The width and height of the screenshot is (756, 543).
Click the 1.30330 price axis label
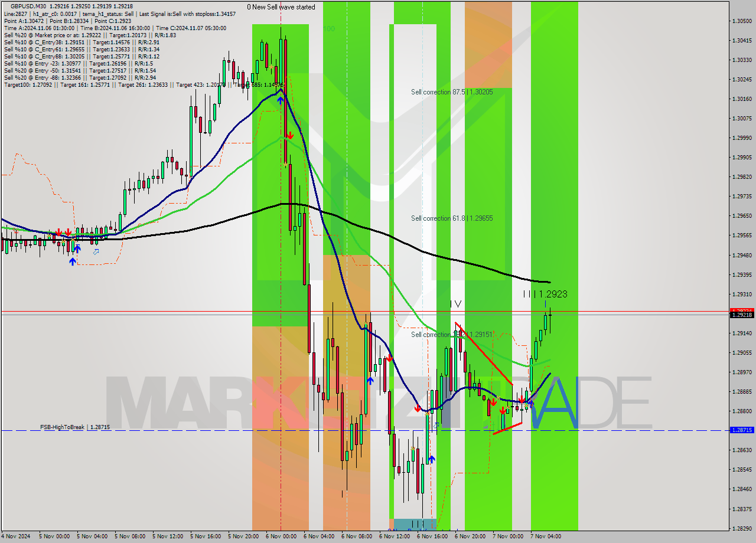(x=742, y=60)
